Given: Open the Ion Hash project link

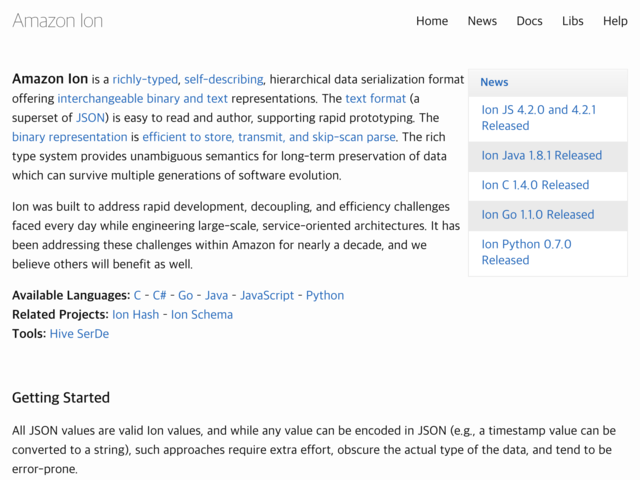Looking at the screenshot, I should point(136,314).
